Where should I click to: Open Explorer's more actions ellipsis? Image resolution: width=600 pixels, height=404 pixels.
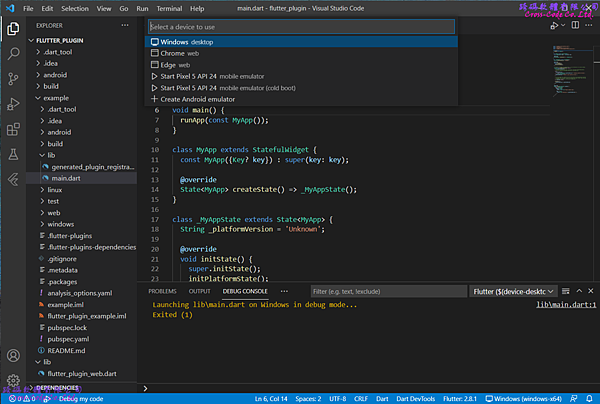pyautogui.click(x=127, y=25)
